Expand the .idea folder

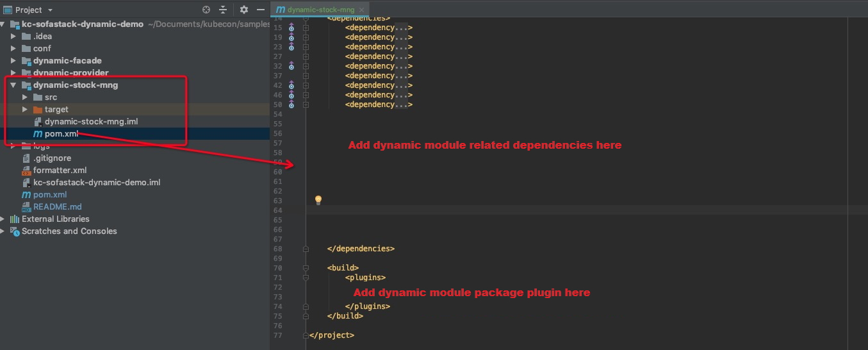(x=13, y=37)
